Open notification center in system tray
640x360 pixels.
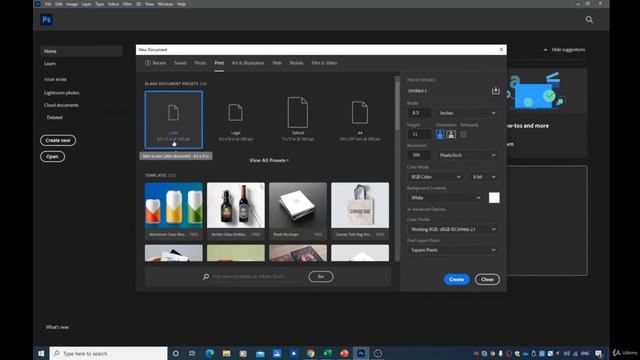coord(598,353)
